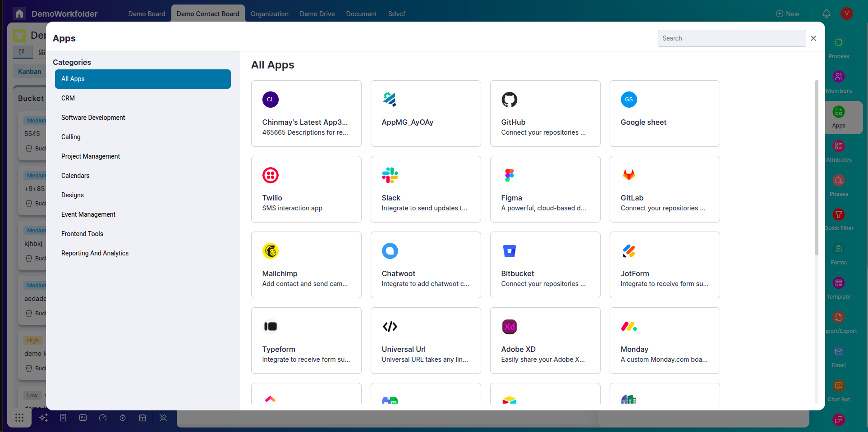Select the Calendars category
Viewport: 868px width, 432px height.
coord(143,176)
